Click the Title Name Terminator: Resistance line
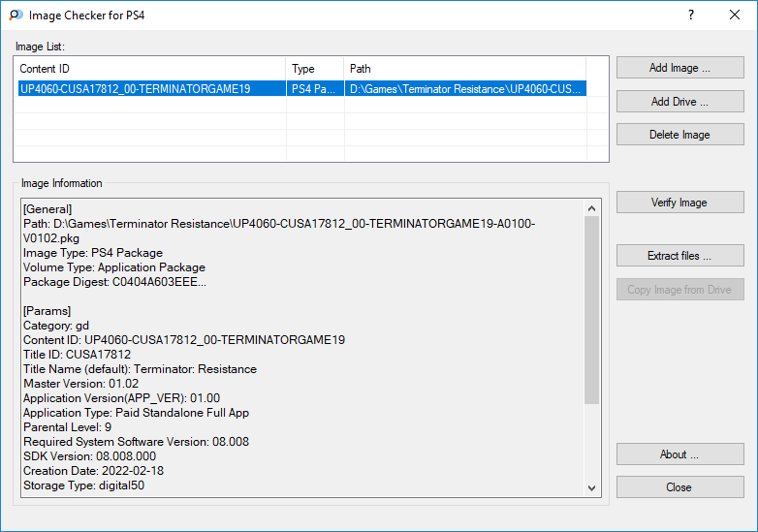This screenshot has height=532, width=758. pyautogui.click(x=141, y=368)
